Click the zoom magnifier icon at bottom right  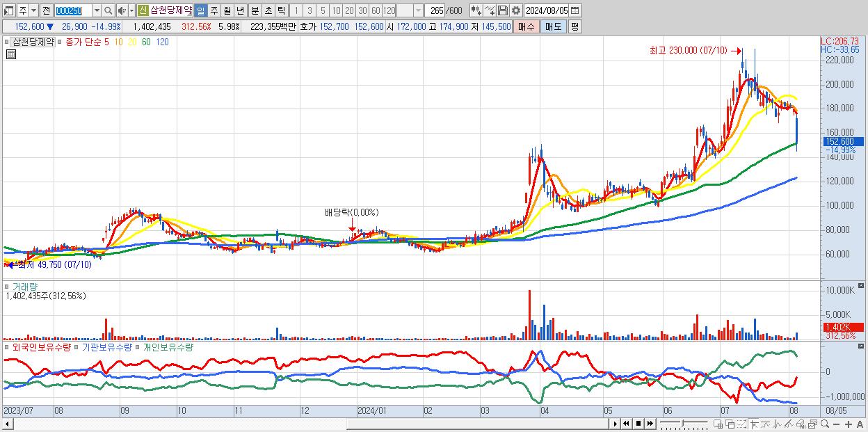824,424
